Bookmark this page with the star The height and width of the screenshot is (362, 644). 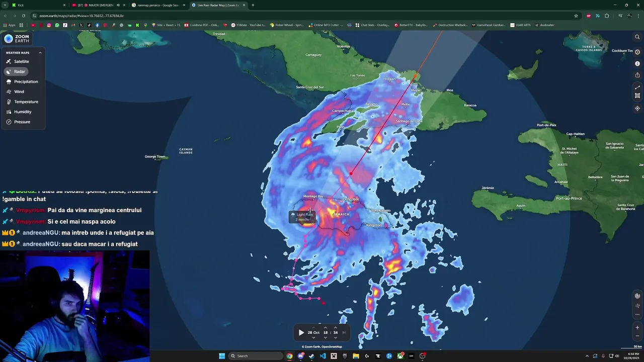click(576, 16)
